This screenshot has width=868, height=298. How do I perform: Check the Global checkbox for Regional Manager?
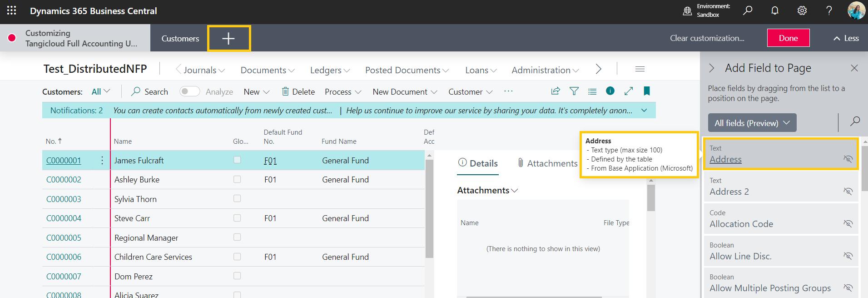click(237, 237)
